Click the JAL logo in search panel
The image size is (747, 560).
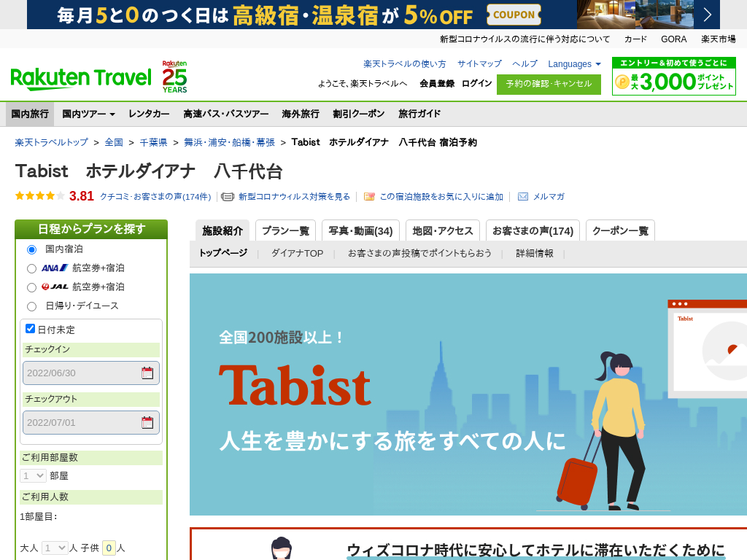pos(55,287)
